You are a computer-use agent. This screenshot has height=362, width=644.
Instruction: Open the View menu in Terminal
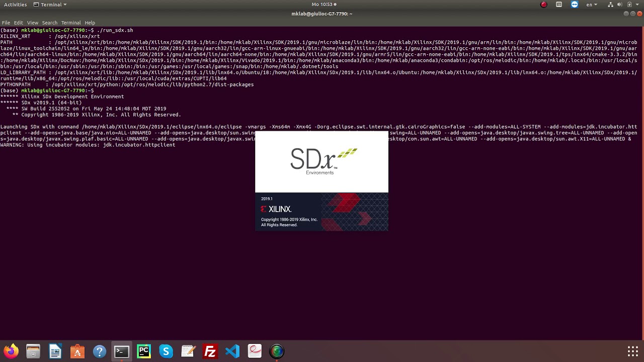coord(33,23)
